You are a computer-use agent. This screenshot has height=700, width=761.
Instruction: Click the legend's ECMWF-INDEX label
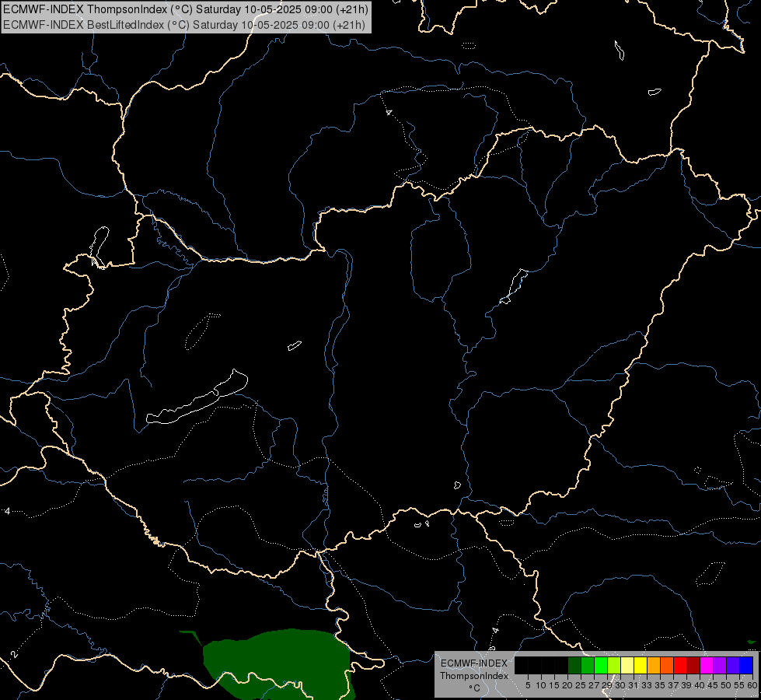[x=474, y=663]
